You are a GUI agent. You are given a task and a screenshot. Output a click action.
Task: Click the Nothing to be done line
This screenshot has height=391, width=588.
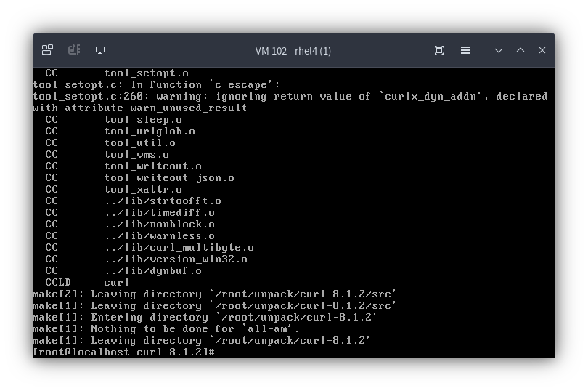166,329
